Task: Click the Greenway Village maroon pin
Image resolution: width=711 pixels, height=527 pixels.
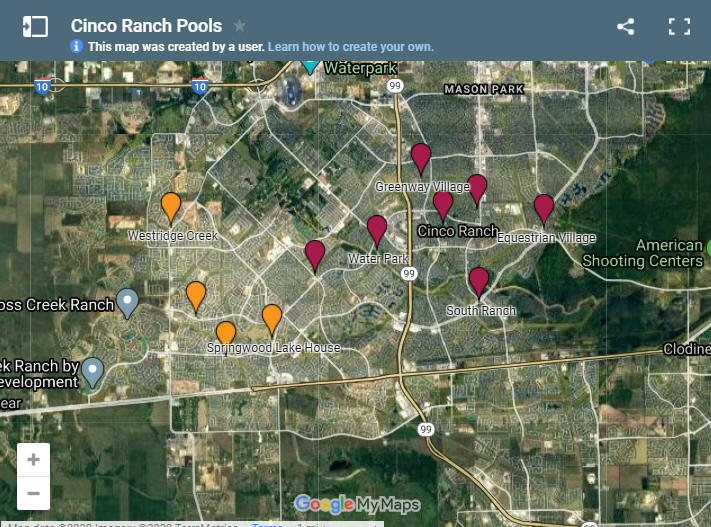Action: (421, 157)
